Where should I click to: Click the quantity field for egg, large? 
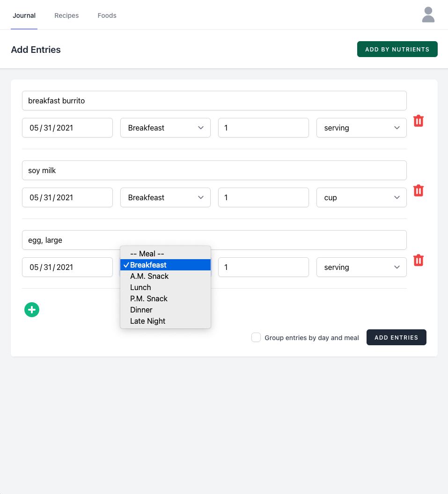pos(263,267)
